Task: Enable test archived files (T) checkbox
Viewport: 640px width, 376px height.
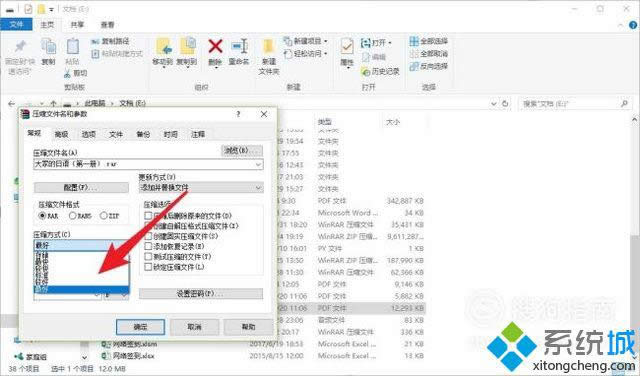Action: point(148,257)
